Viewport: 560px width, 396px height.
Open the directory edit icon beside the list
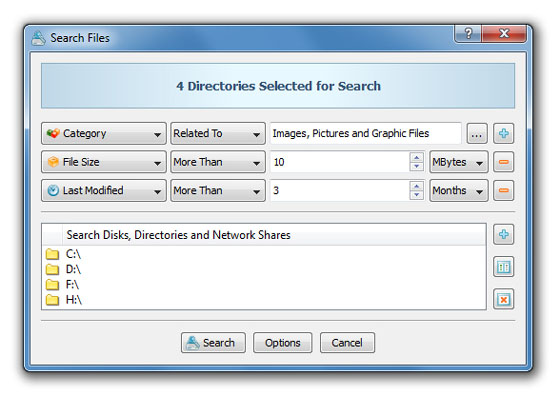tap(503, 267)
